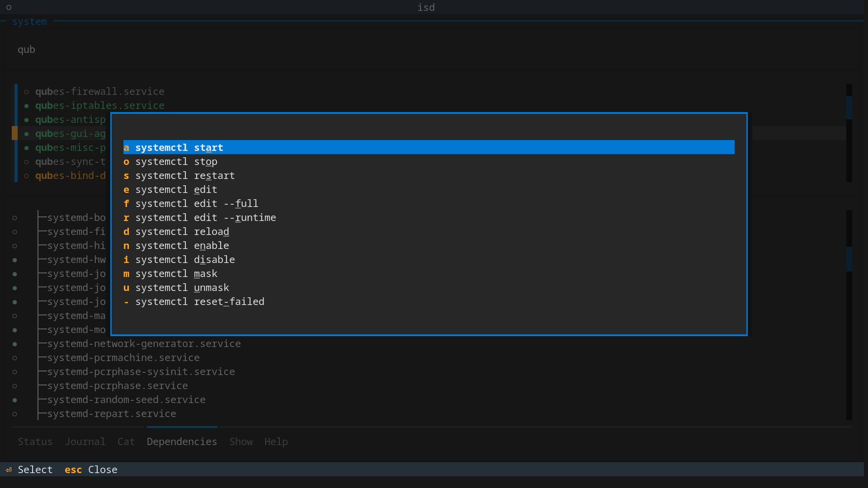Choose the systemctl disable command
Screen dimensions: 868x488
coord(429,259)
